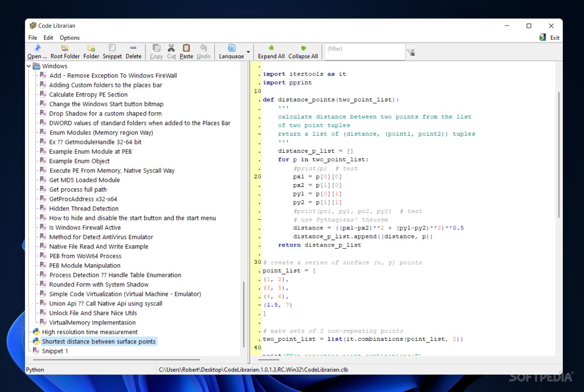Click the tree panel vertical scrollbar

point(244,314)
